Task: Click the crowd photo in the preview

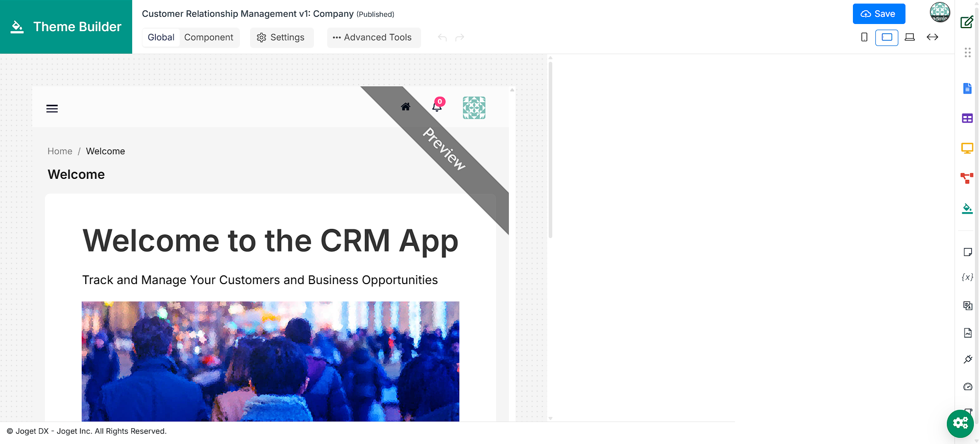Action: 271,361
